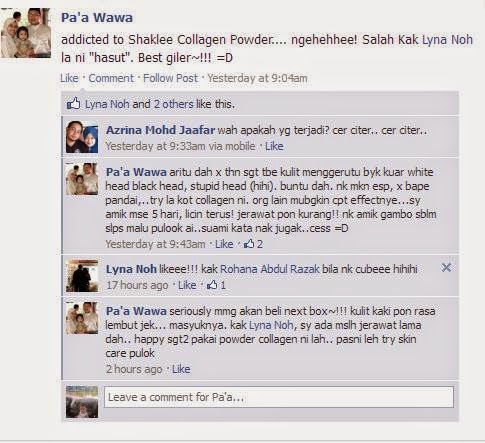Like Azrina Mohd Jaafar's comment

pyautogui.click(x=274, y=146)
